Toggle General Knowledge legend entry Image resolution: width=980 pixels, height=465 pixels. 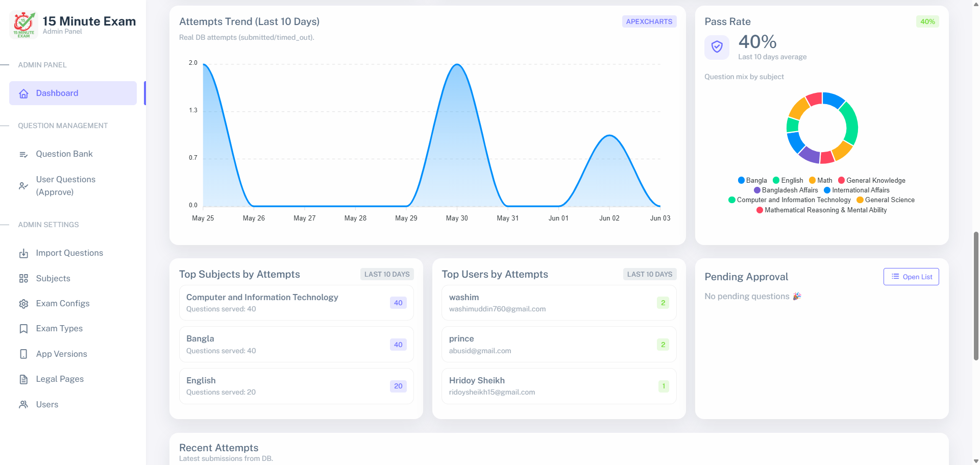point(872,181)
